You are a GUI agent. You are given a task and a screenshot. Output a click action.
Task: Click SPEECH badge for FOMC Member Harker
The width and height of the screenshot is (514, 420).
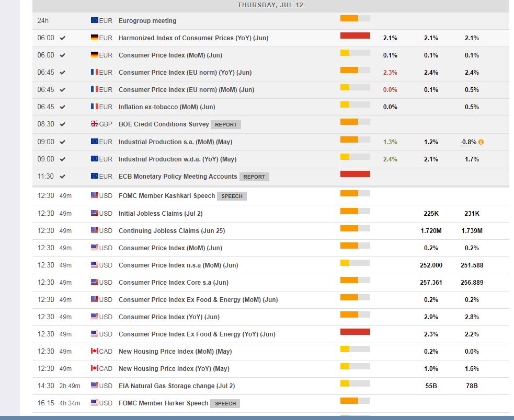click(225, 404)
